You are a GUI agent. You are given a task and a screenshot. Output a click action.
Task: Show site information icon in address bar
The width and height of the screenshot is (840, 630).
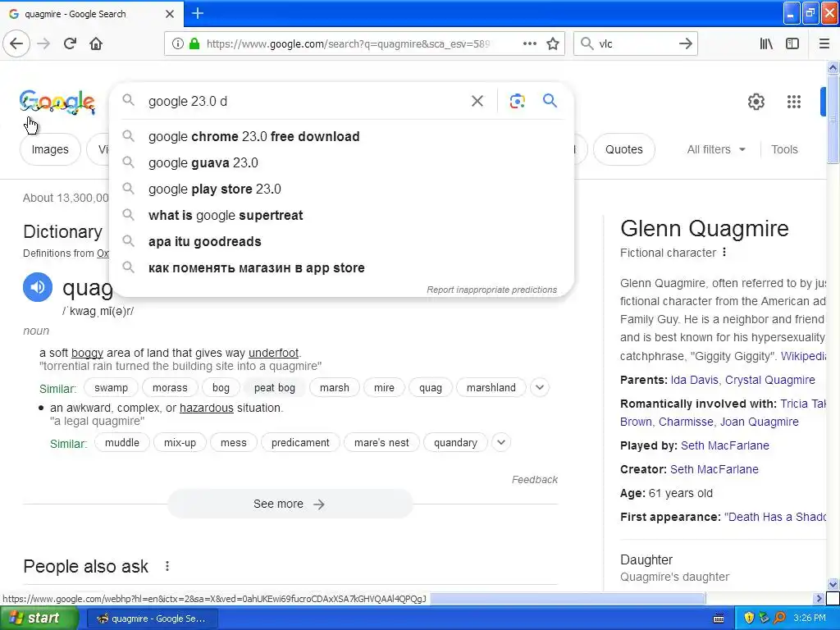[178, 44]
